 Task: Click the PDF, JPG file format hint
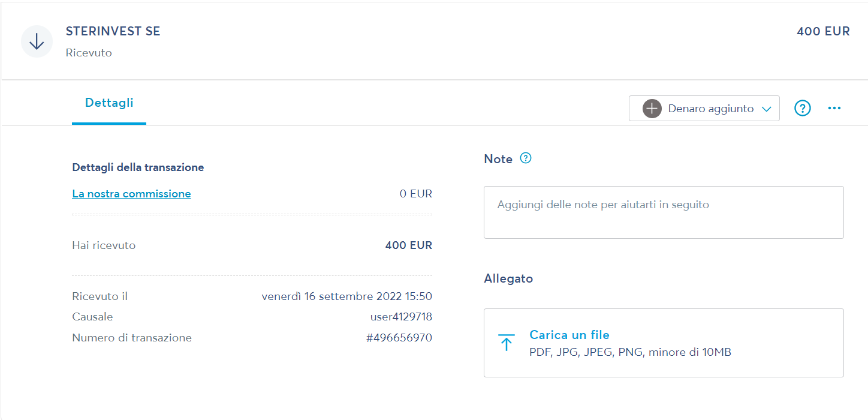point(630,352)
